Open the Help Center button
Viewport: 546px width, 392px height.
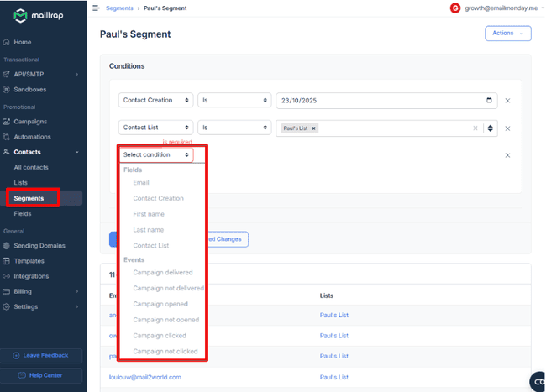point(41,375)
